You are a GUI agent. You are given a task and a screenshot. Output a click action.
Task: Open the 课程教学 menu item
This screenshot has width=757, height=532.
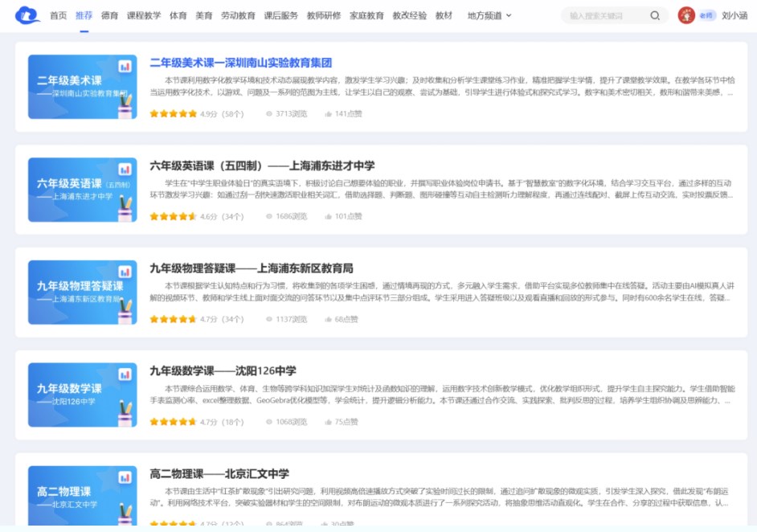[x=144, y=15]
